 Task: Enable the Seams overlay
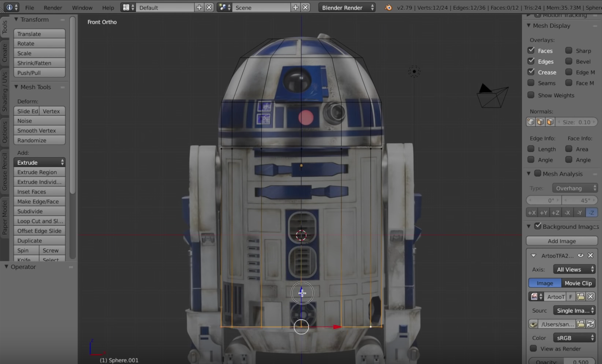531,83
